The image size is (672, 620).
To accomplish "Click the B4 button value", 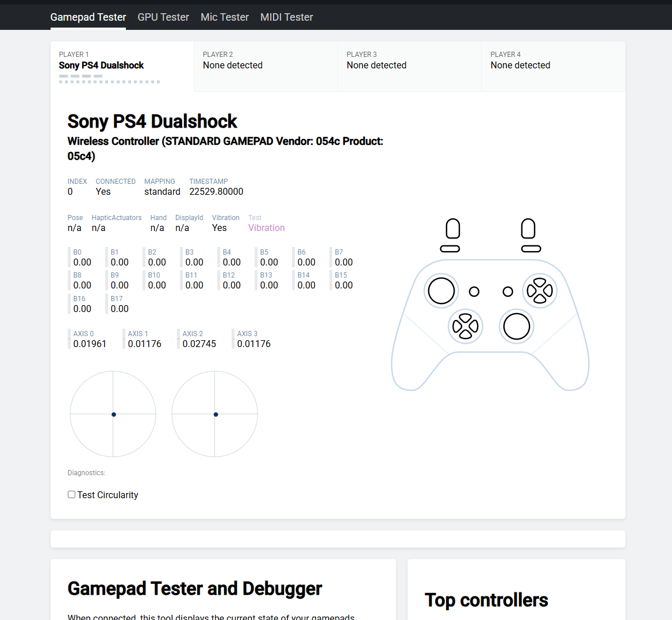I will [x=232, y=262].
